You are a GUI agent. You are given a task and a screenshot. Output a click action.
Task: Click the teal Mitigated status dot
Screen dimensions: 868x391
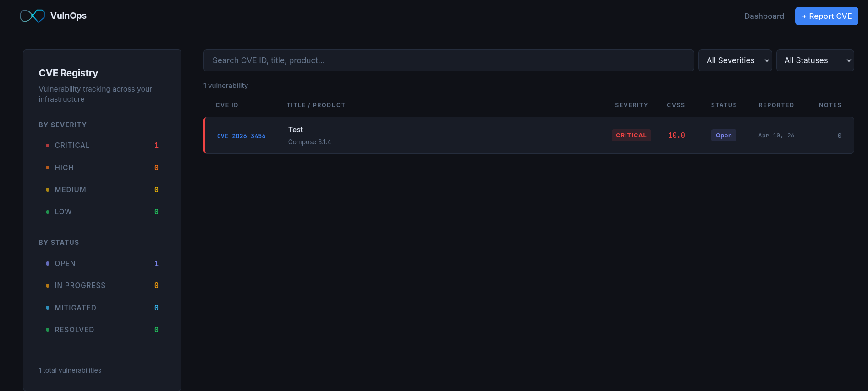click(x=48, y=308)
